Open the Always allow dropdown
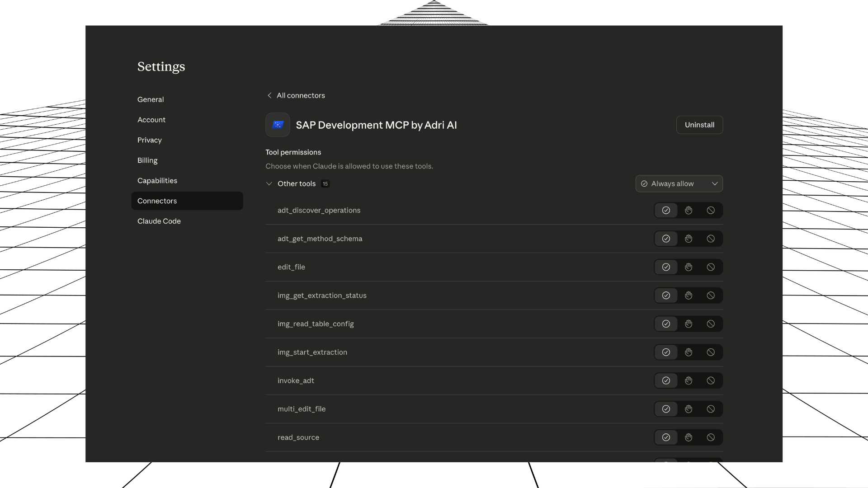 click(x=679, y=183)
